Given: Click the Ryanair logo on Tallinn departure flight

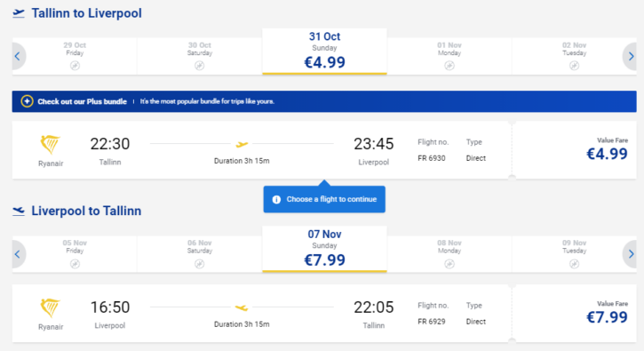Looking at the screenshot, I should (x=51, y=145).
